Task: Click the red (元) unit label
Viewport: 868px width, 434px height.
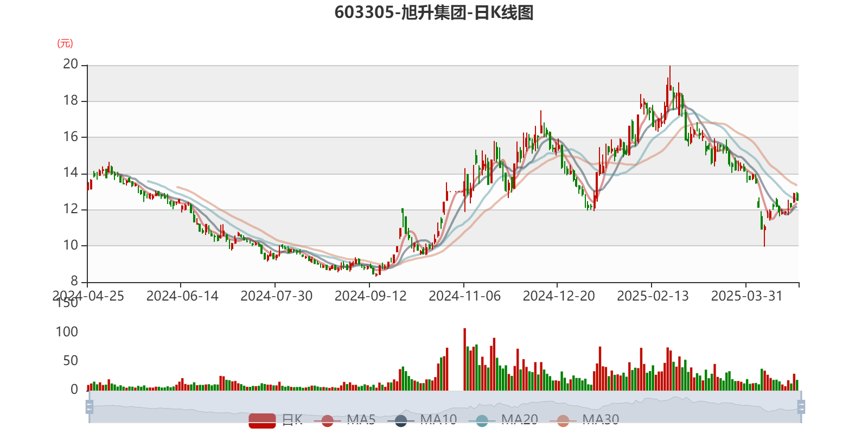Action: pos(65,43)
